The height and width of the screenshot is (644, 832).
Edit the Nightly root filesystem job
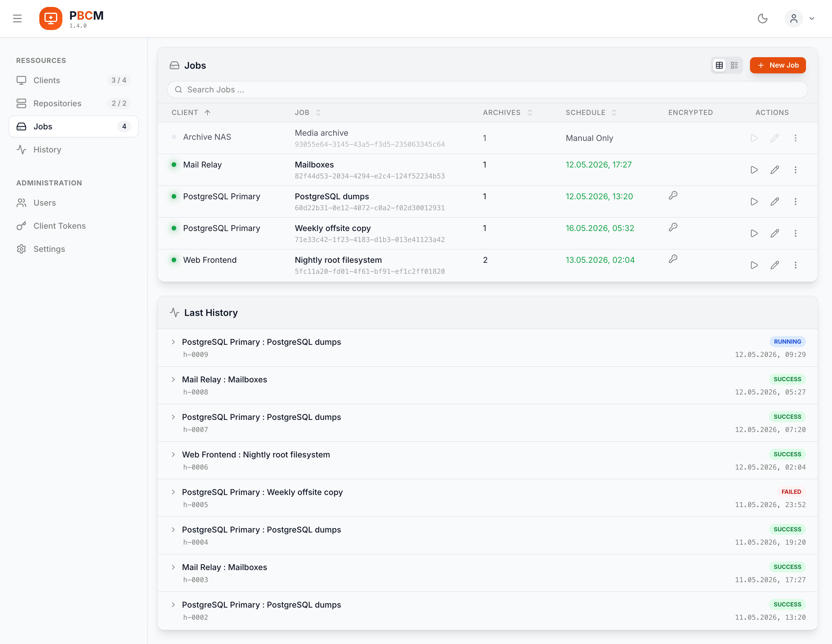pyautogui.click(x=775, y=265)
